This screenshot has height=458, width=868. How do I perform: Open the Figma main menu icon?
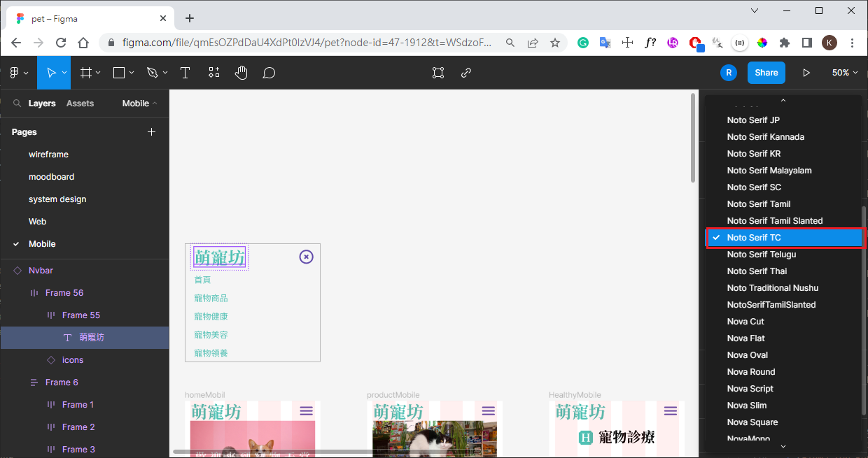18,73
